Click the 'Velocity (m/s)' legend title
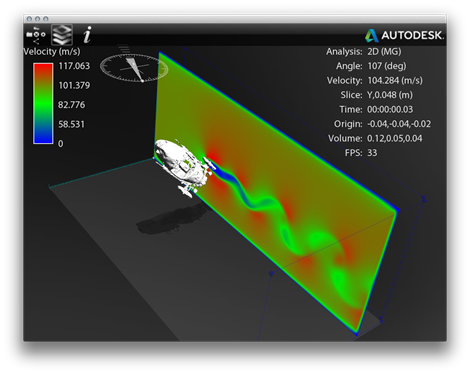Viewport: 470px width, 374px height. point(52,52)
